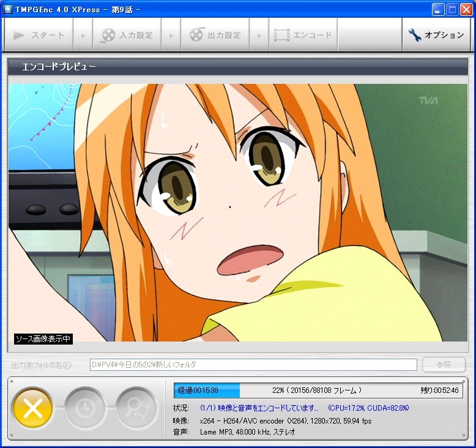Click the ソース画像表示中 source display label
The width and height of the screenshot is (476, 448).
pyautogui.click(x=43, y=338)
